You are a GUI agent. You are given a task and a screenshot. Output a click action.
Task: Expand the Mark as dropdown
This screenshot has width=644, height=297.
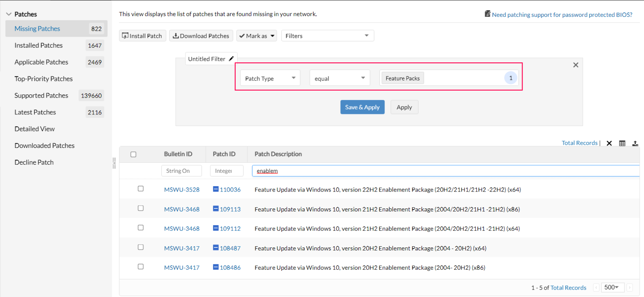tap(257, 36)
